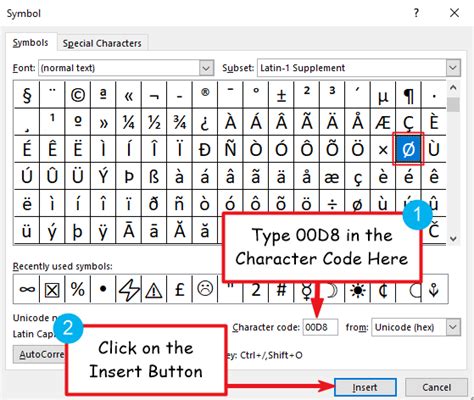The width and height of the screenshot is (474, 400).
Task: Select the sharp s ß character
Action: click(154, 177)
